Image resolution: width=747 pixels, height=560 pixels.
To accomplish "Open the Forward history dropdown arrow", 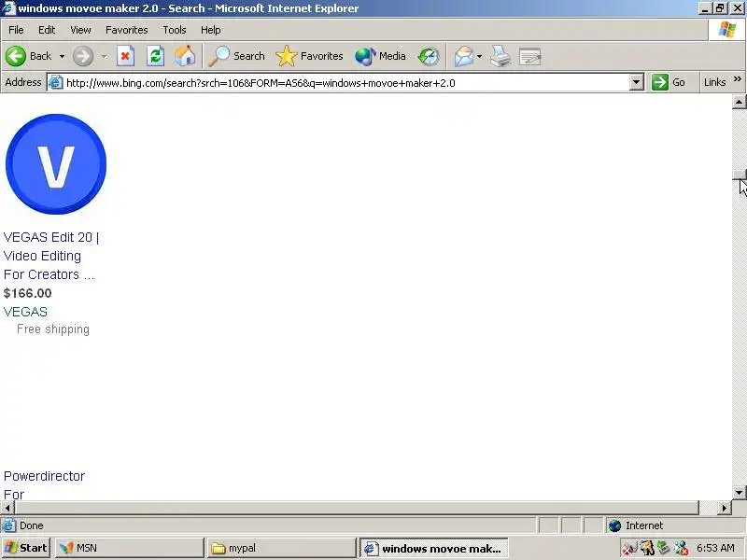I will 104,56.
